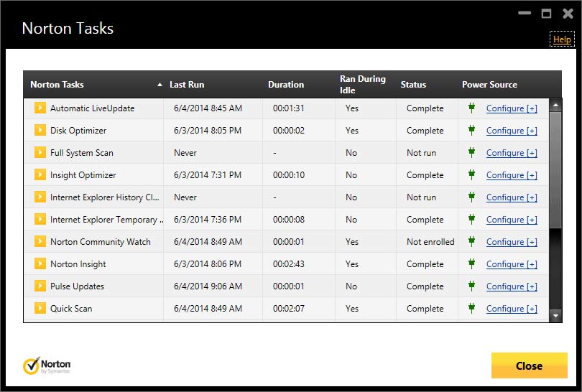Click the '6/3/2014 7:31 PM' last run cell
The width and height of the screenshot is (582, 392).
tap(208, 175)
